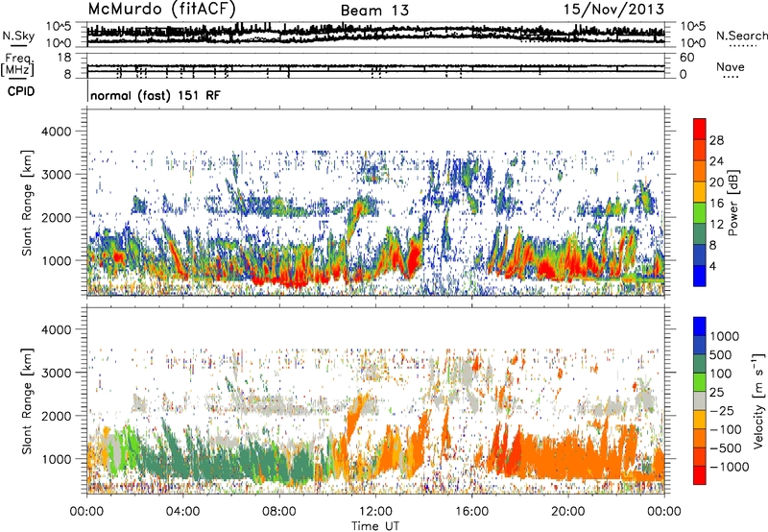Click the 500 value on Velocity colorbar

[721, 354]
